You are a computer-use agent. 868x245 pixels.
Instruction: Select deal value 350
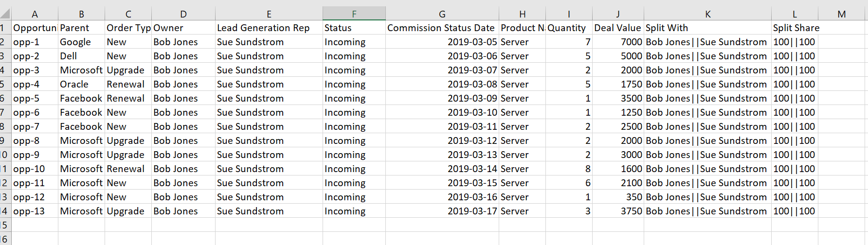pyautogui.click(x=618, y=197)
